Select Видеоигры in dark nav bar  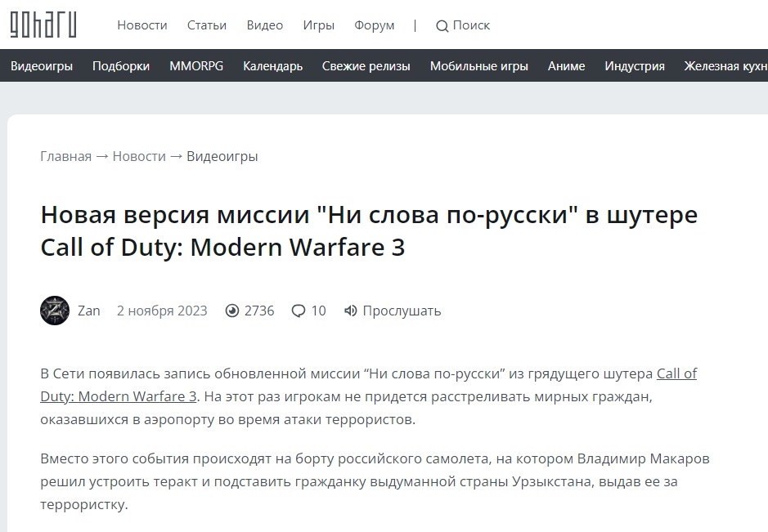click(42, 65)
